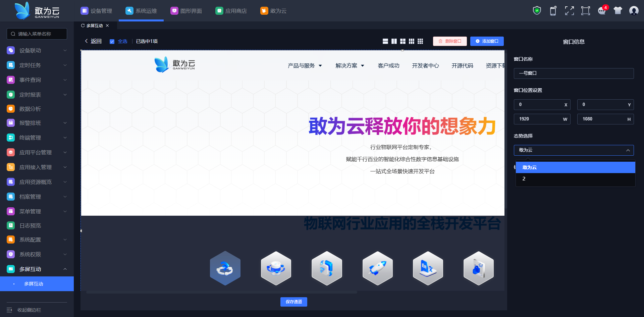Click the lock security hexagon icon in preview
This screenshot has height=317, width=644.
coord(479,268)
